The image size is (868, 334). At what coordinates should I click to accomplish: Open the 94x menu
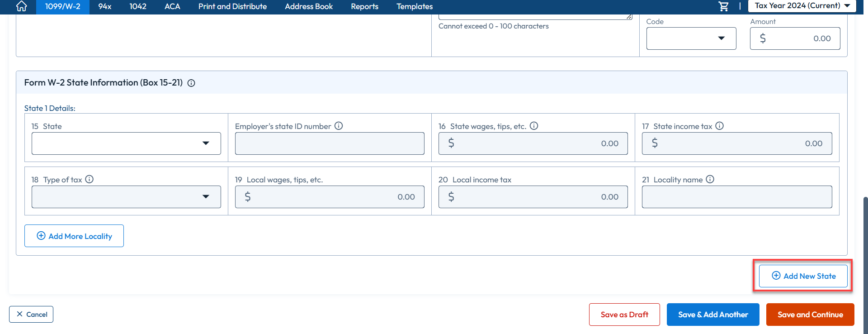(x=105, y=6)
